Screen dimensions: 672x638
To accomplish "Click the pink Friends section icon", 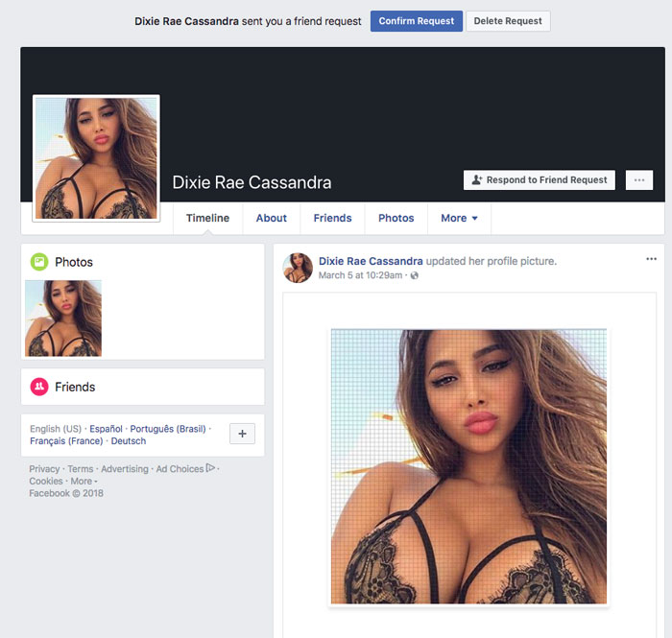I will pos(39,387).
